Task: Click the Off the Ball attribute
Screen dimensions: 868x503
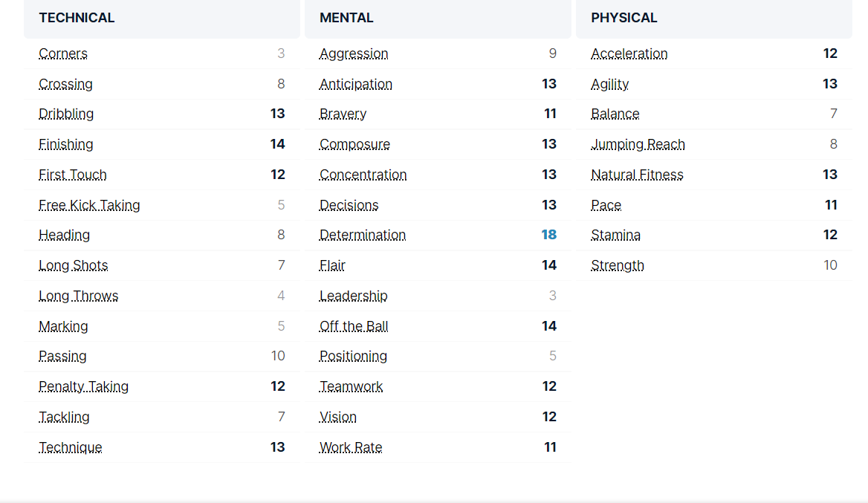Action: click(354, 326)
